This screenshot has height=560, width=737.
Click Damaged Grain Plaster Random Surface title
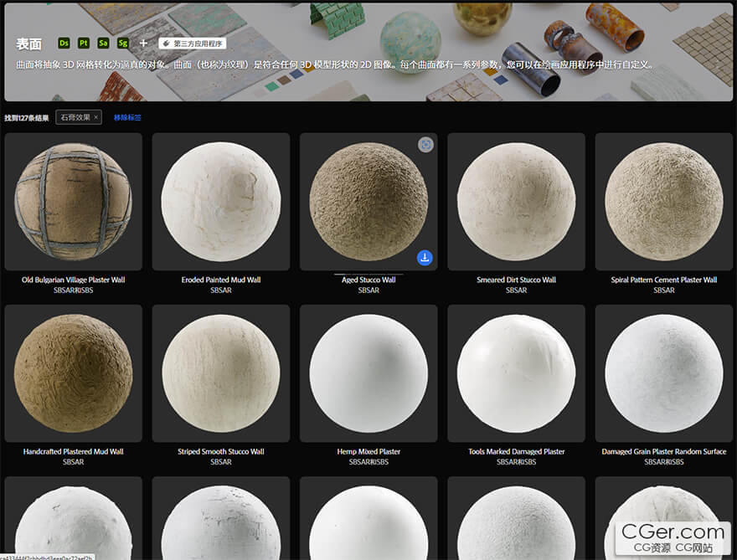pos(663,452)
